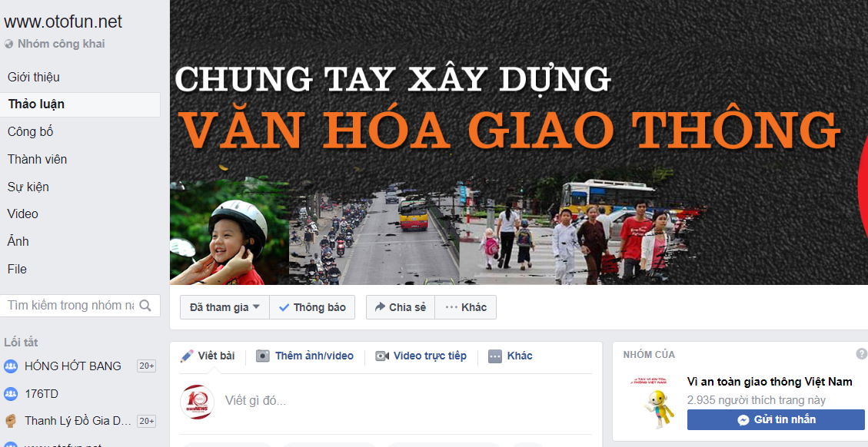The image size is (868, 447).
Task: Click the HÓNG HỚT BANG group icon
Action: click(11, 366)
